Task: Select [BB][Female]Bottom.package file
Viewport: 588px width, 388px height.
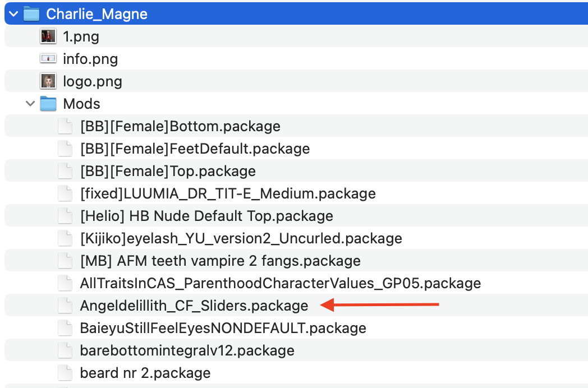Action: pos(296,126)
